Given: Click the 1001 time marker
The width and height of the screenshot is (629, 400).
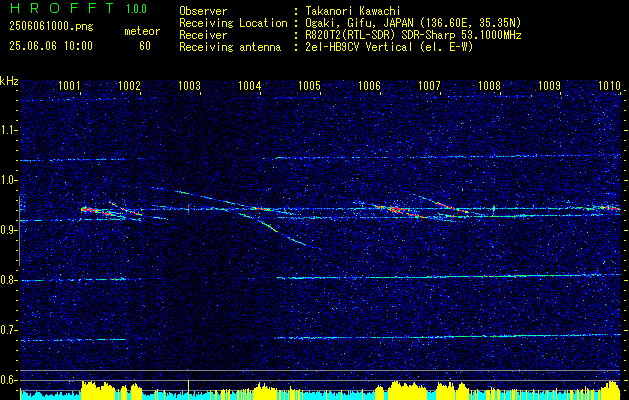Looking at the screenshot, I should click(x=69, y=85).
